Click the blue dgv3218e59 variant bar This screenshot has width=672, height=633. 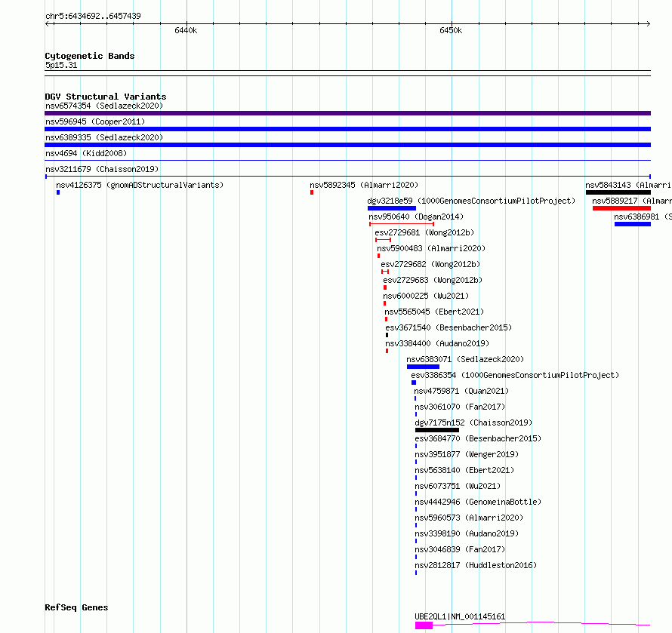click(392, 208)
